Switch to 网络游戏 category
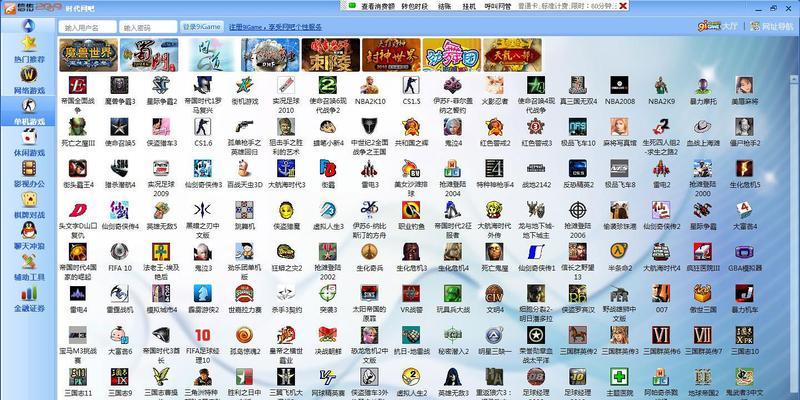 tap(29, 81)
